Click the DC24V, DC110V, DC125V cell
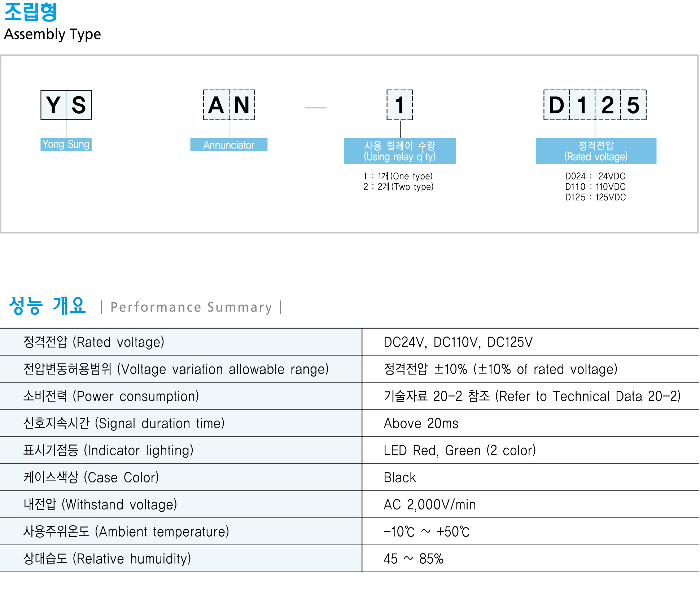Image resolution: width=700 pixels, height=590 pixels. [458, 342]
